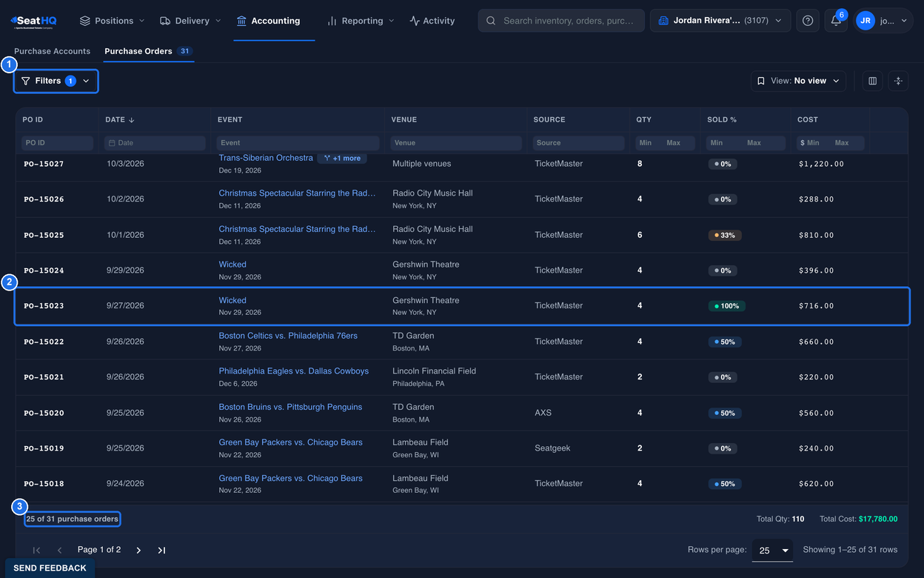Expand the Jordan Rivera account selector

point(720,21)
